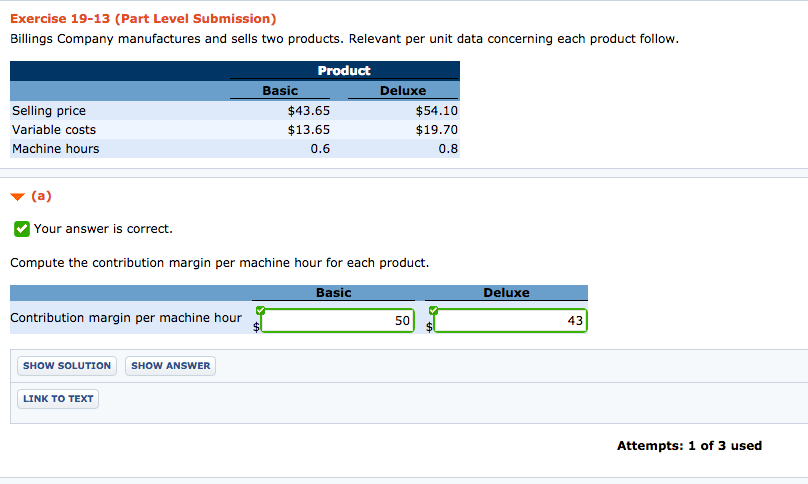This screenshot has width=808, height=484.
Task: Click the Selling price row label
Action: click(x=49, y=111)
